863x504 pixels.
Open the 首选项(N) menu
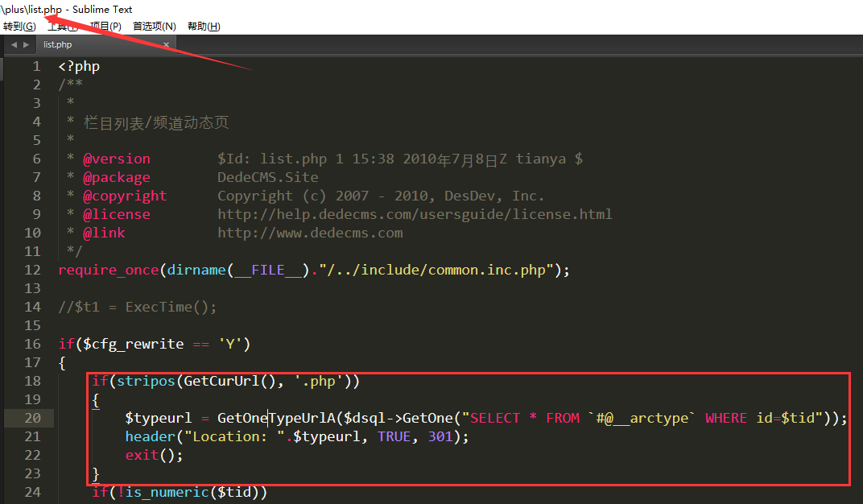155,27
